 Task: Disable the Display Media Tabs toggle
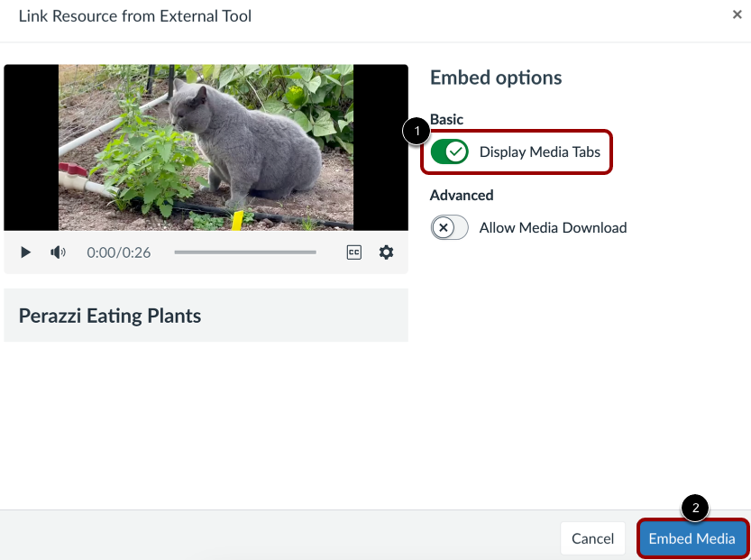click(450, 151)
